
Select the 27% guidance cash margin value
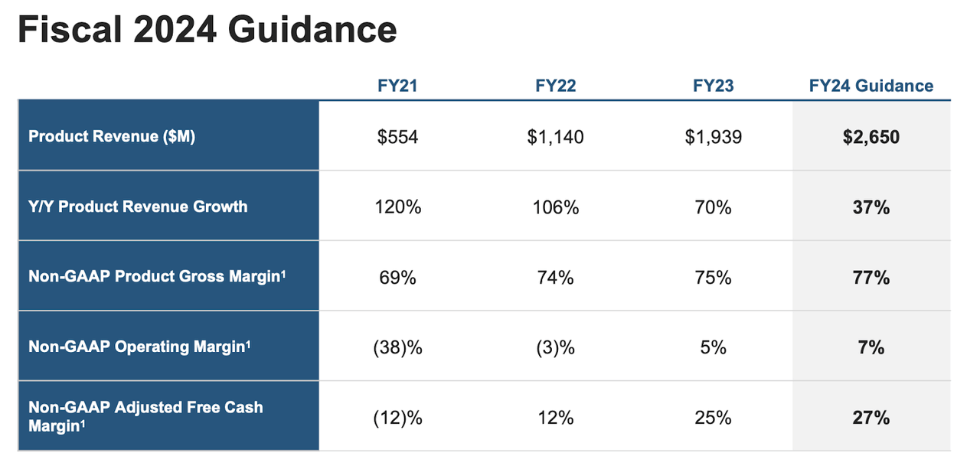pyautogui.click(x=871, y=418)
